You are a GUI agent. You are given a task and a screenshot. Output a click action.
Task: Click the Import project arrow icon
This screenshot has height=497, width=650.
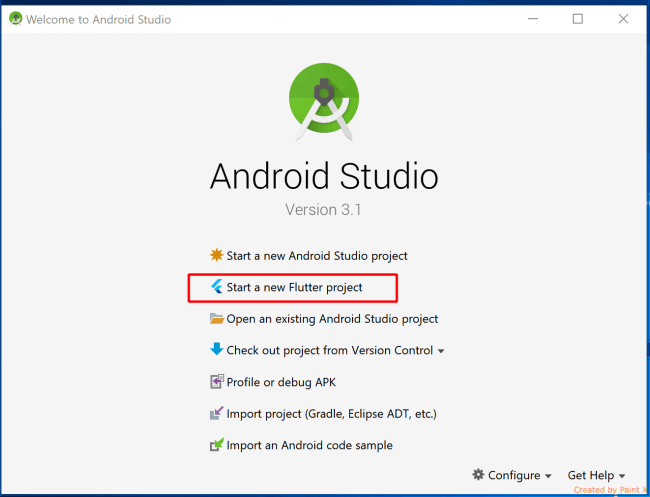point(217,413)
